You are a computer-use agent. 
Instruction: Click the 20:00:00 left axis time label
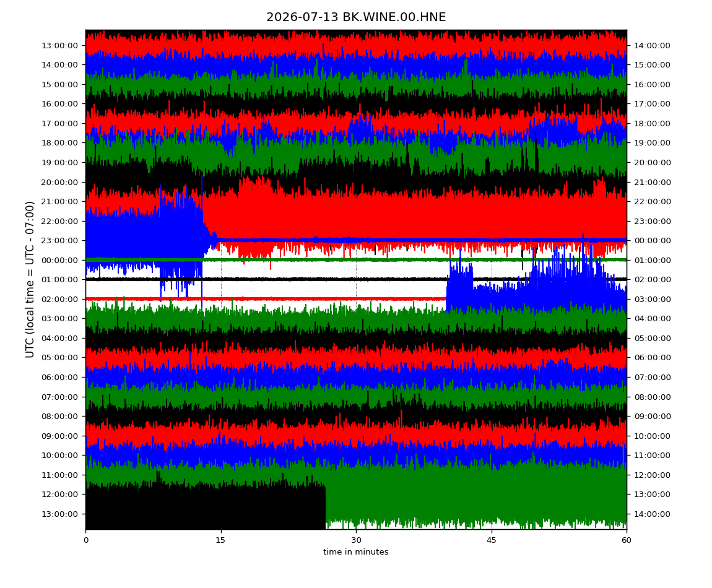coord(59,182)
